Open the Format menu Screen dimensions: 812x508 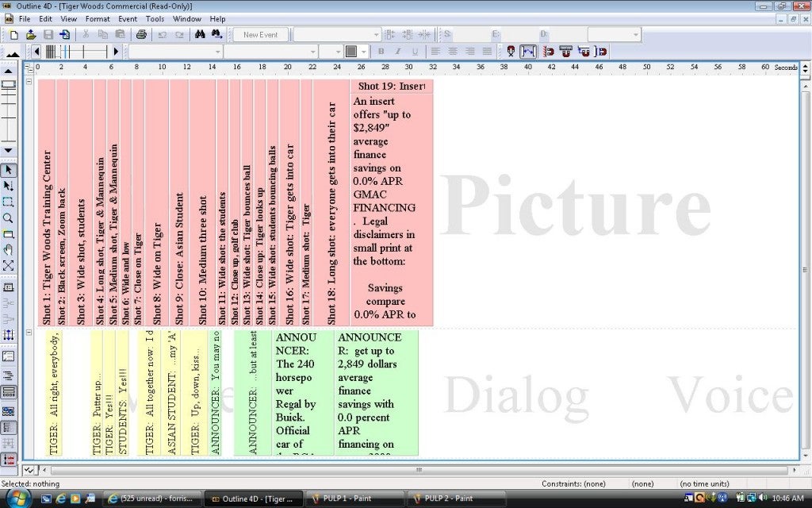98,19
